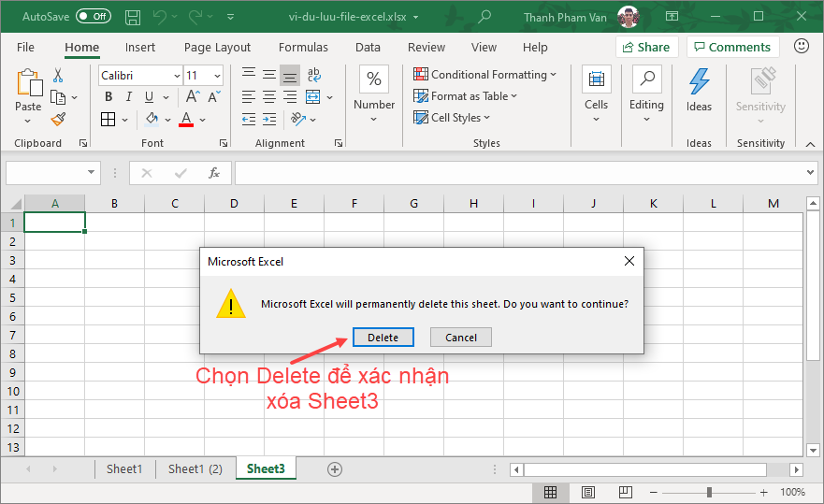The height and width of the screenshot is (504, 824).
Task: Select the Sheet1 (2) worksheet tab
Action: coord(195,468)
